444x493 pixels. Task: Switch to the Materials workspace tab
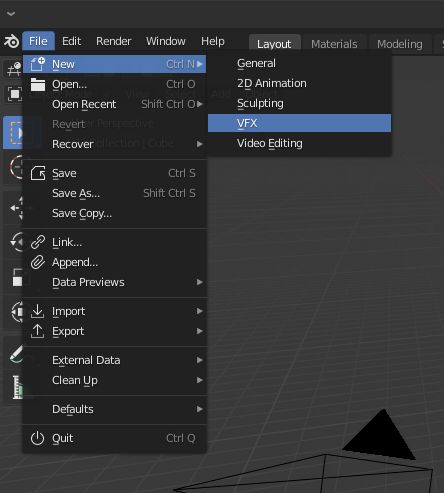pos(334,44)
